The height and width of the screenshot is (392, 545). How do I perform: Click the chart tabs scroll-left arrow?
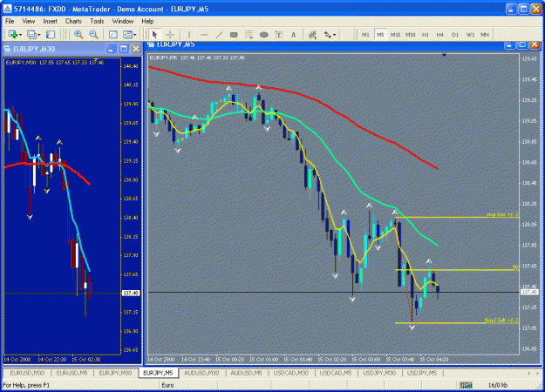[528, 373]
